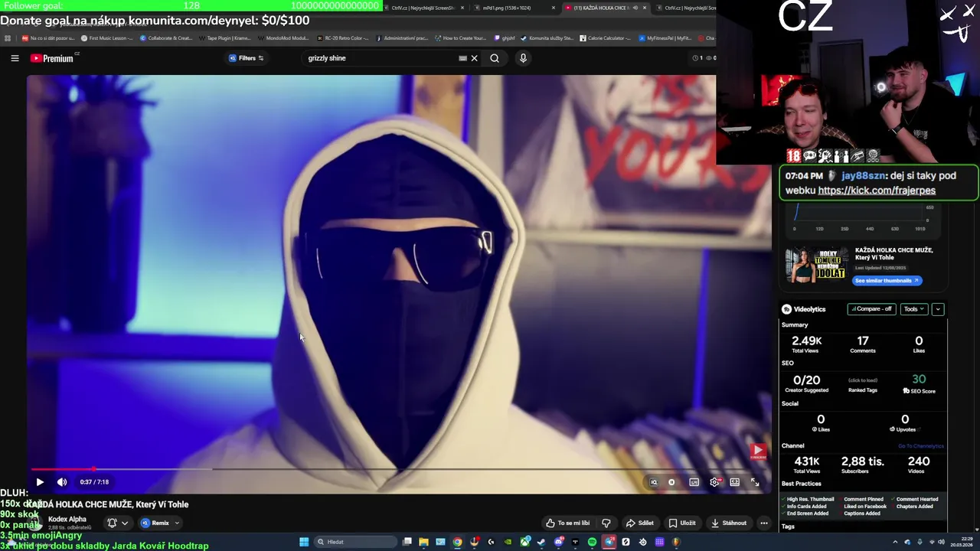Open the browser apps grid icon
Image resolution: width=980 pixels, height=551 pixels.
pos(8,38)
